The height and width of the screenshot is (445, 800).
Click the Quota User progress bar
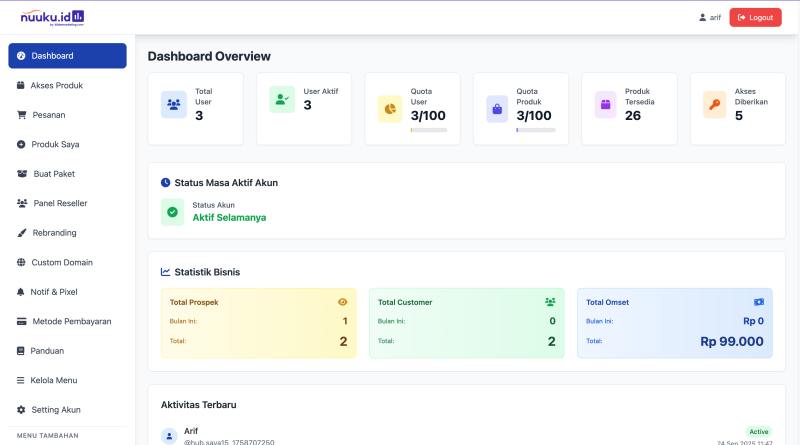(428, 130)
